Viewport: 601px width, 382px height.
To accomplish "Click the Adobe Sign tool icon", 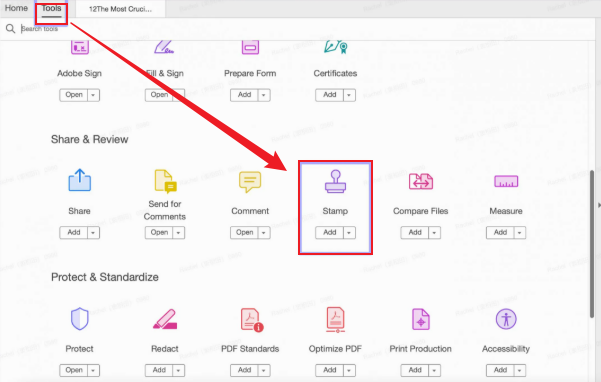I will [80, 48].
